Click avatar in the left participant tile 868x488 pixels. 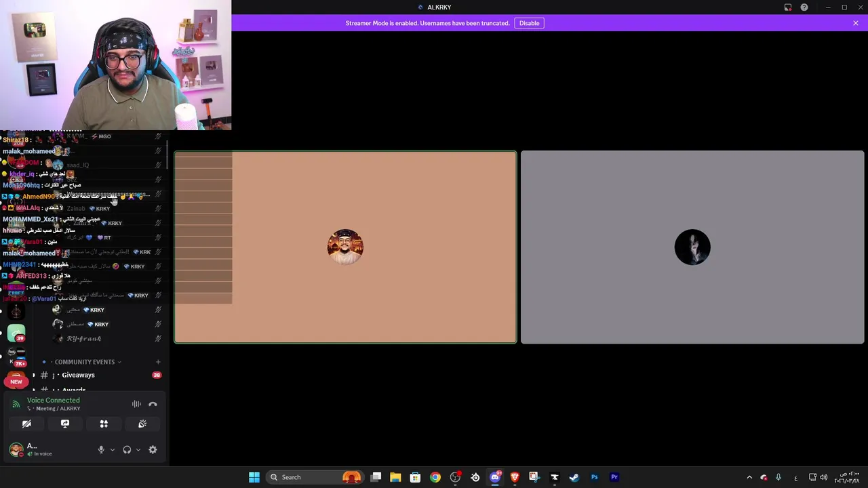coord(345,247)
